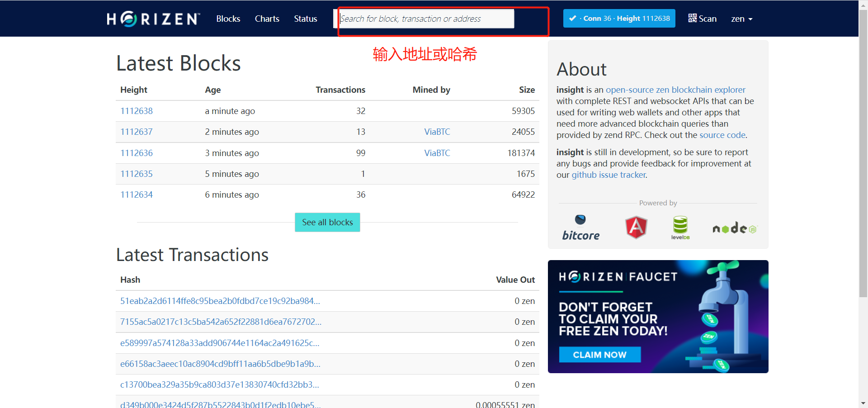Click the bitcore logo
Viewport: 868px width, 408px height.
580,228
